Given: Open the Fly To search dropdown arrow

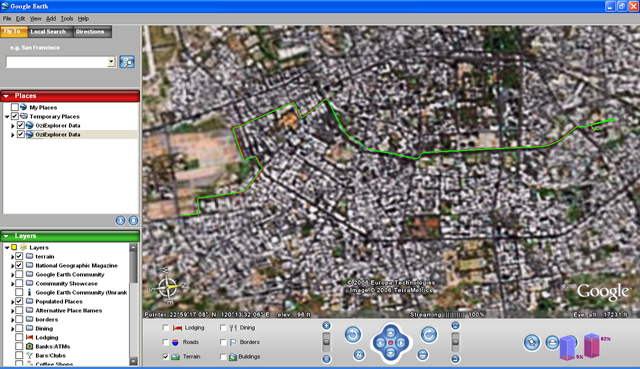Looking at the screenshot, I should point(111,62).
